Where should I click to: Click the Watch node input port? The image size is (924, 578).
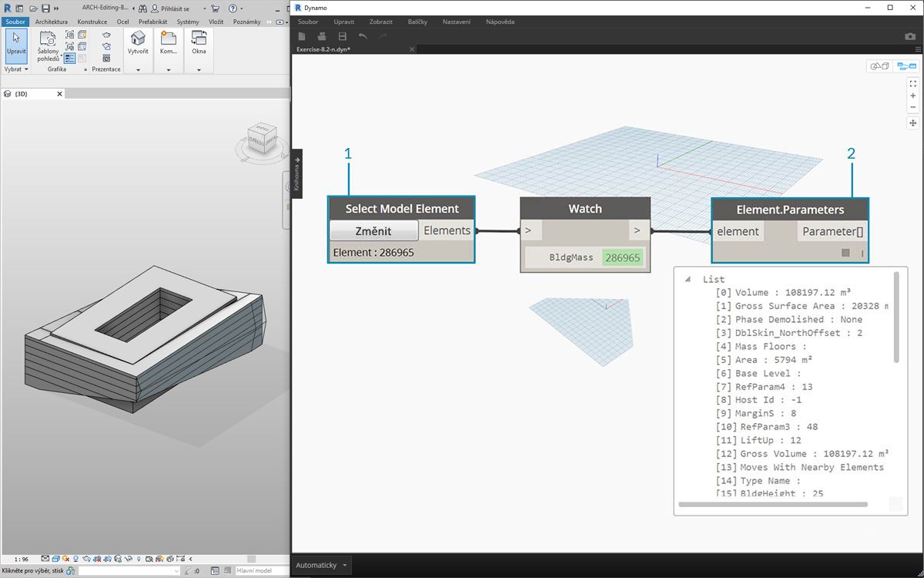coord(531,230)
